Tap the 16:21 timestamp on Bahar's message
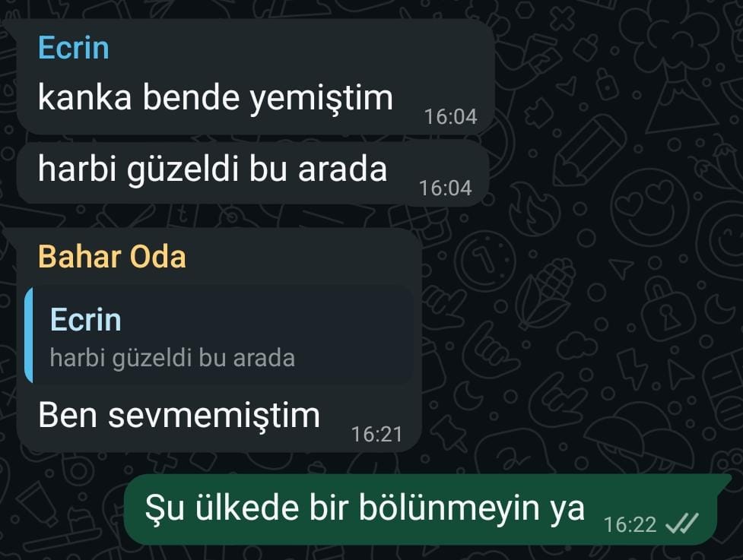Image resolution: width=743 pixels, height=560 pixels. pos(376,434)
